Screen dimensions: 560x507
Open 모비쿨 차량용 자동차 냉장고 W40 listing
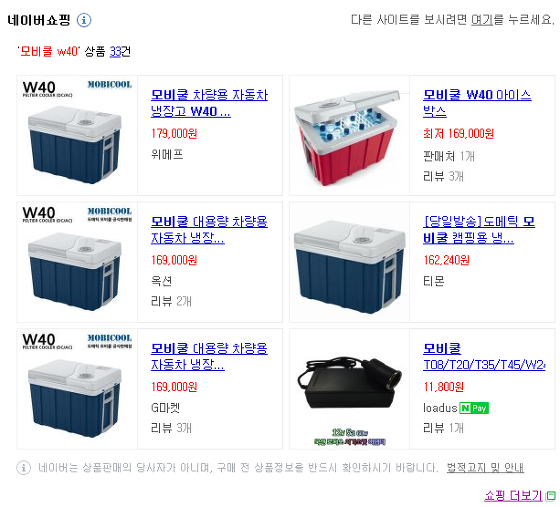point(209,103)
